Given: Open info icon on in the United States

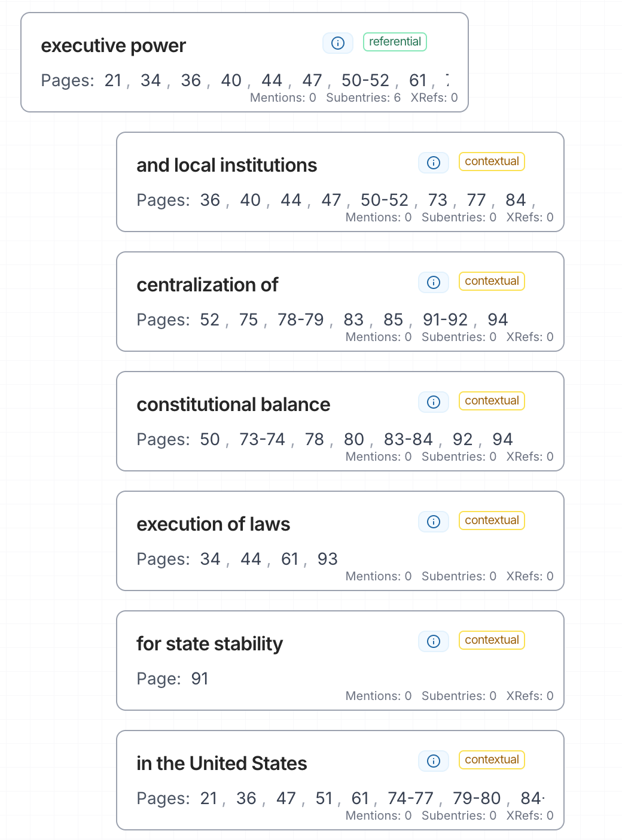Looking at the screenshot, I should point(433,761).
